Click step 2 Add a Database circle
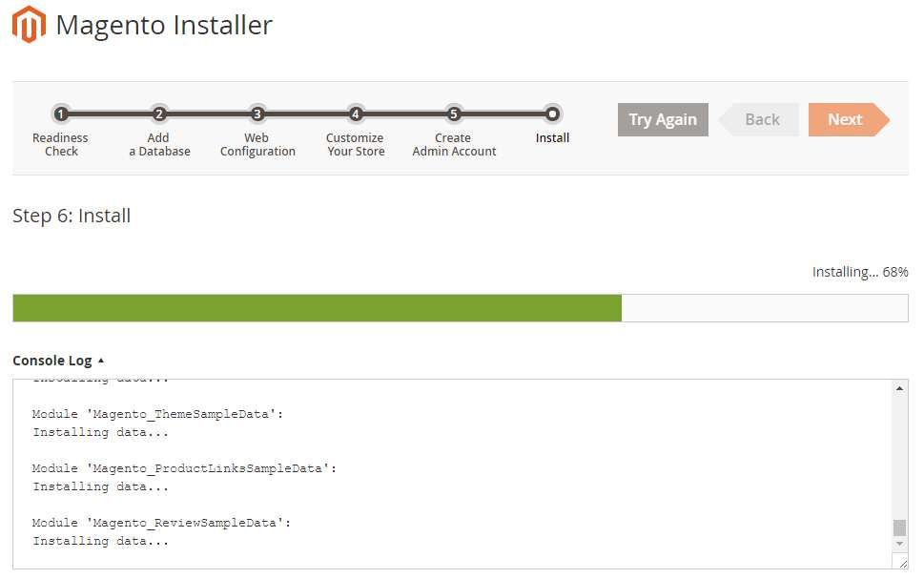The height and width of the screenshot is (579, 924). pos(159,114)
